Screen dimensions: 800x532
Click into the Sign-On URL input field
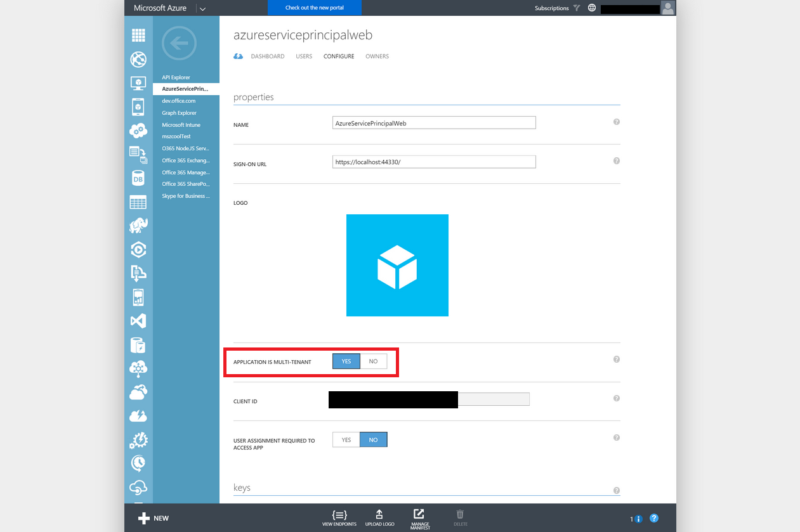434,162
